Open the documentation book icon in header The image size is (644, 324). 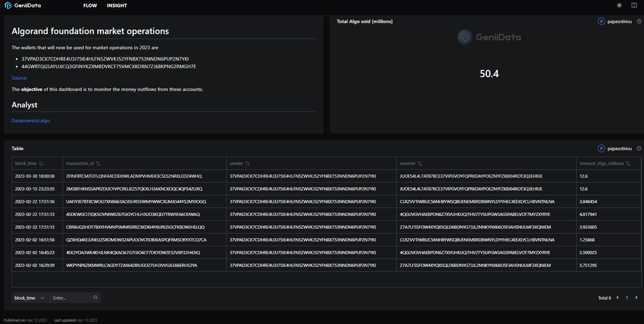(634, 5)
